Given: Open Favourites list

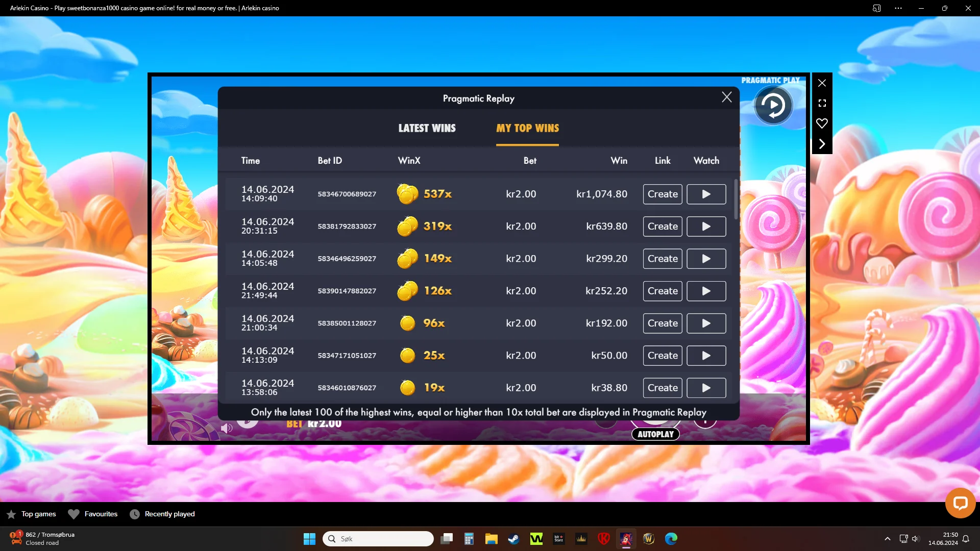Looking at the screenshot, I should pos(93,514).
